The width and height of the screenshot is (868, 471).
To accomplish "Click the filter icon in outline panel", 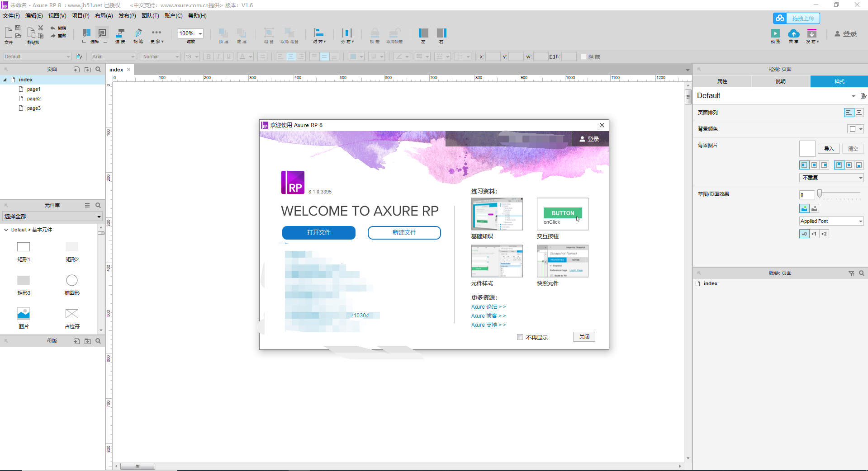I will click(851, 273).
